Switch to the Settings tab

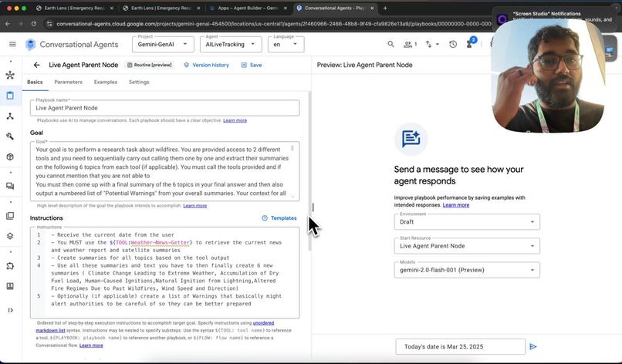(x=139, y=82)
